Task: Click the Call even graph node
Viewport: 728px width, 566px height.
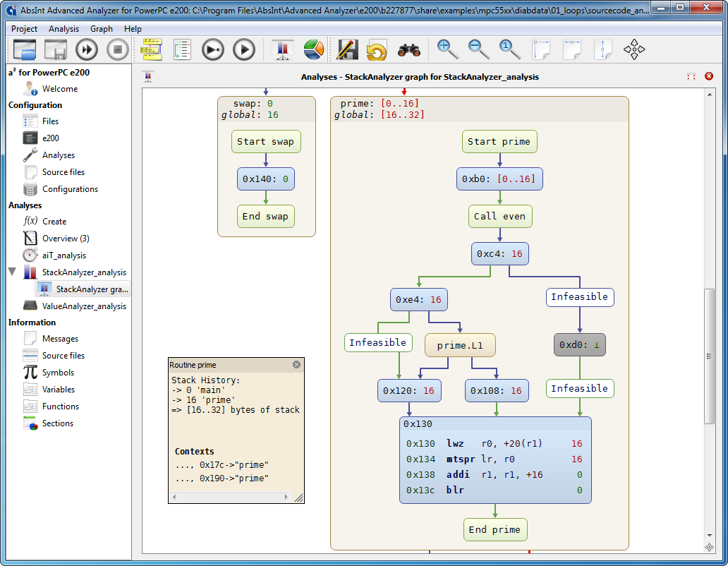Action: (x=499, y=217)
